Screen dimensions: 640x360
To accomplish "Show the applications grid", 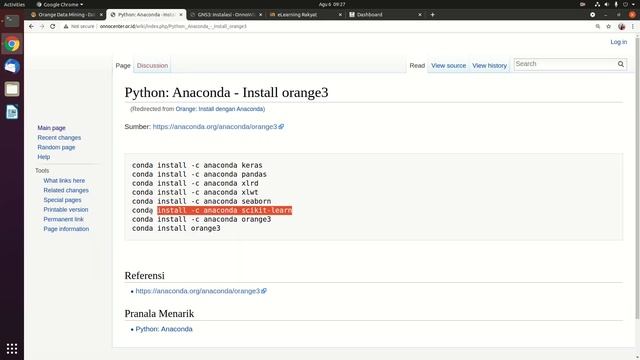I will (x=12, y=349).
